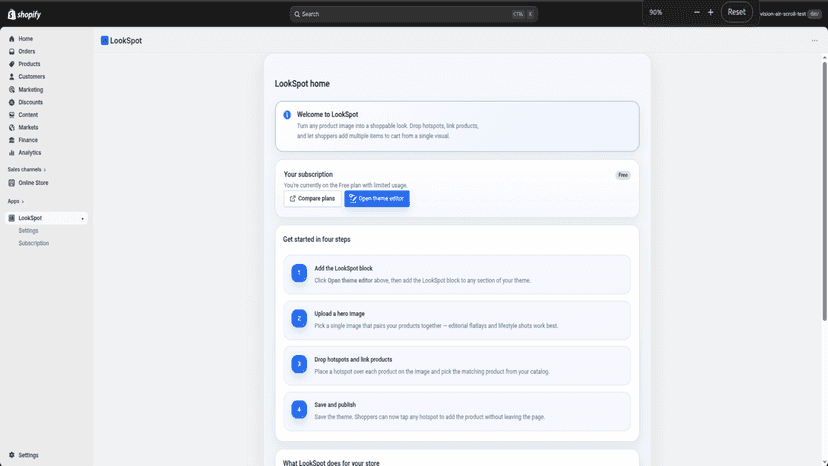This screenshot has height=466, width=828.
Task: Click the Home house icon
Action: point(12,39)
